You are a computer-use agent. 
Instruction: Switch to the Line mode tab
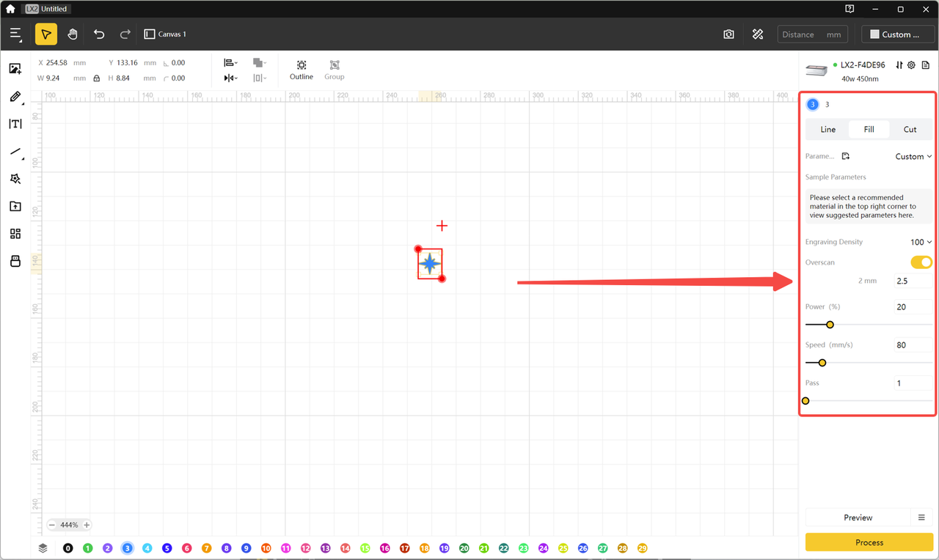[x=827, y=129]
